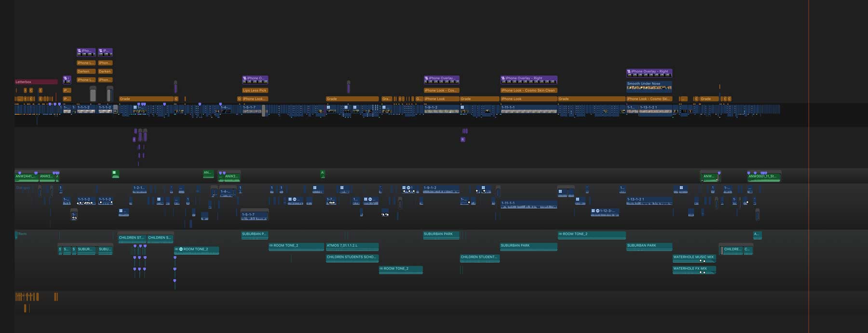Select the maroon Letterbox clip
Screen dimensions: 868x333
[x=36, y=82]
